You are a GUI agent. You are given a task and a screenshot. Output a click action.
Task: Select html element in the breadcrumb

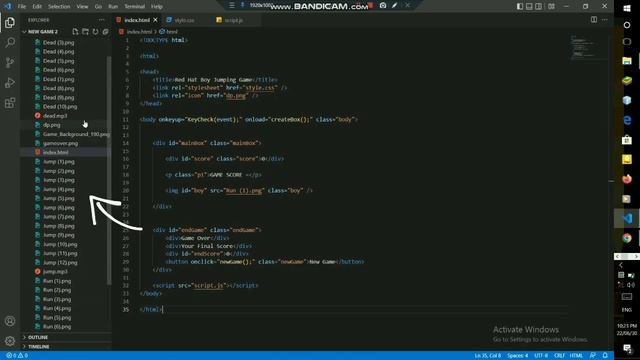[172, 31]
